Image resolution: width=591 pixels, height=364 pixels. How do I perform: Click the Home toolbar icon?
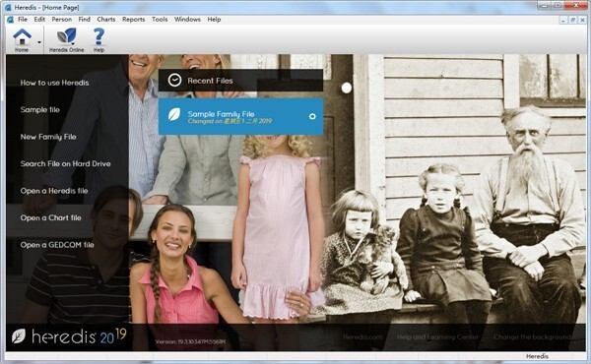tap(22, 39)
